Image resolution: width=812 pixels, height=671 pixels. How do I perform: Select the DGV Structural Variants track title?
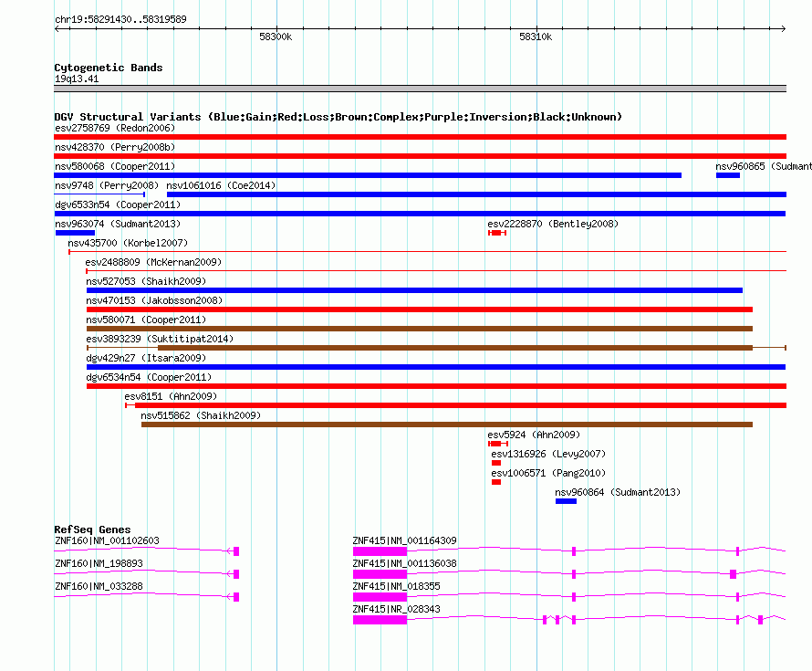(x=338, y=117)
